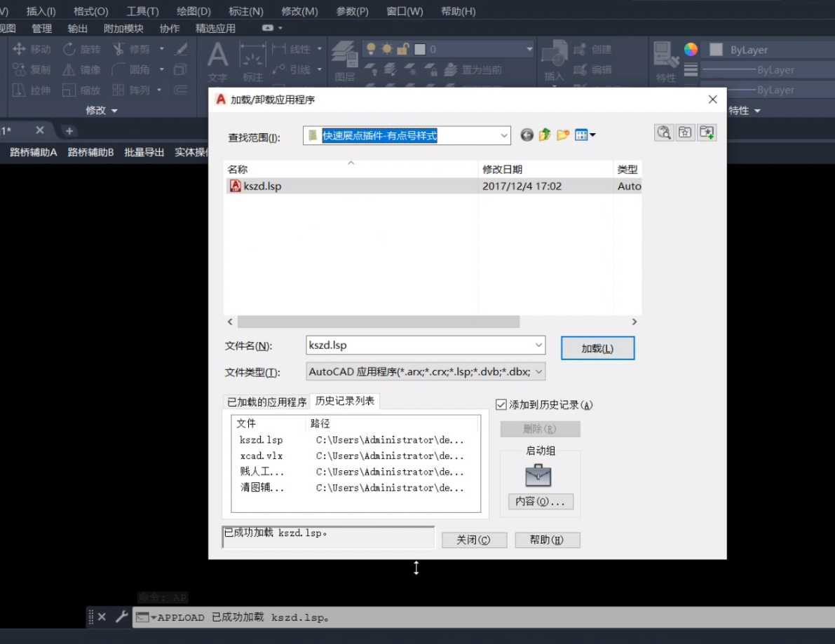Click the Find File search icon

[664, 132]
